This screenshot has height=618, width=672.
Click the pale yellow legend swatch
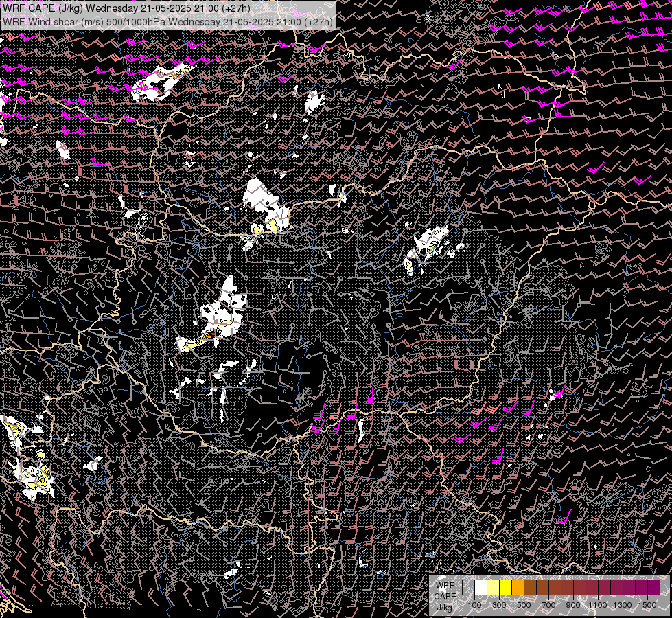493,587
